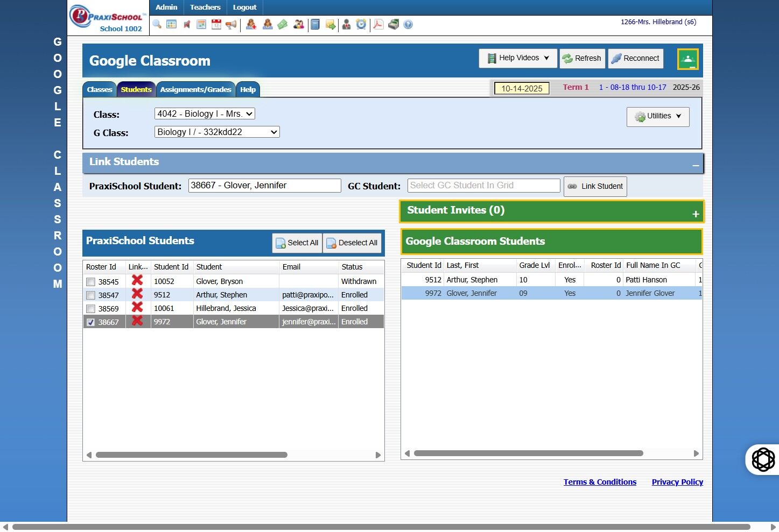Click the cash register toolbar icon
This screenshot has width=779, height=532.
394,24
